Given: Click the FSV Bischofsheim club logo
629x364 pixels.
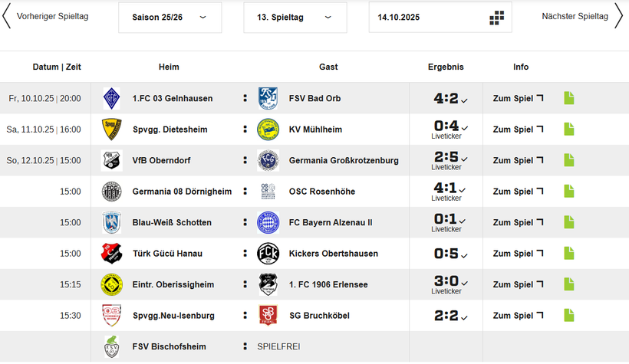Looking at the screenshot, I should tap(111, 346).
